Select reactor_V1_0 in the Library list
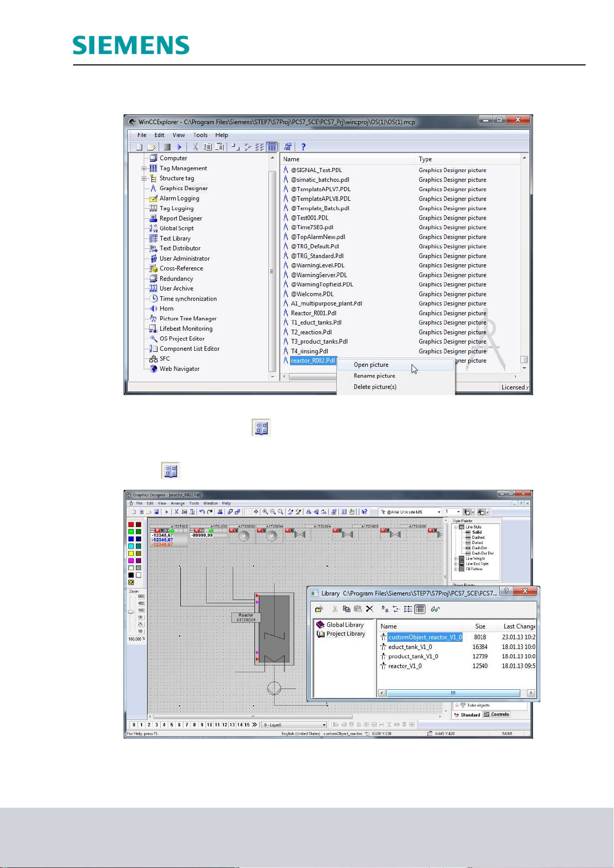This screenshot has height=868, width=614. [x=405, y=666]
